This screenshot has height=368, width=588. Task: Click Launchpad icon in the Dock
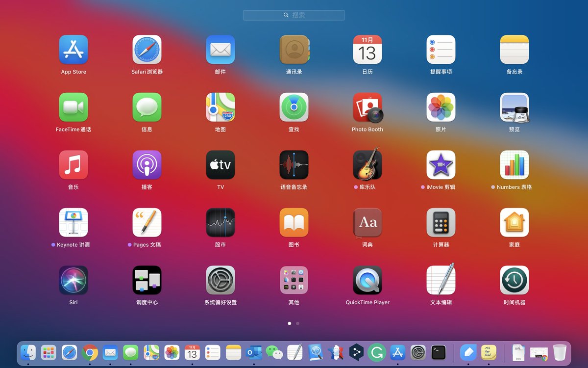49,352
